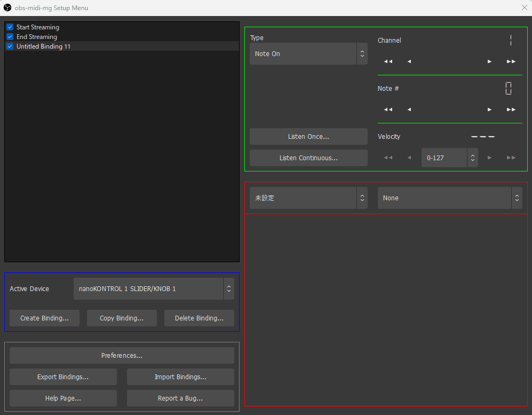Click Note # single-step increase arrow
This screenshot has width=532, height=415.
489,109
